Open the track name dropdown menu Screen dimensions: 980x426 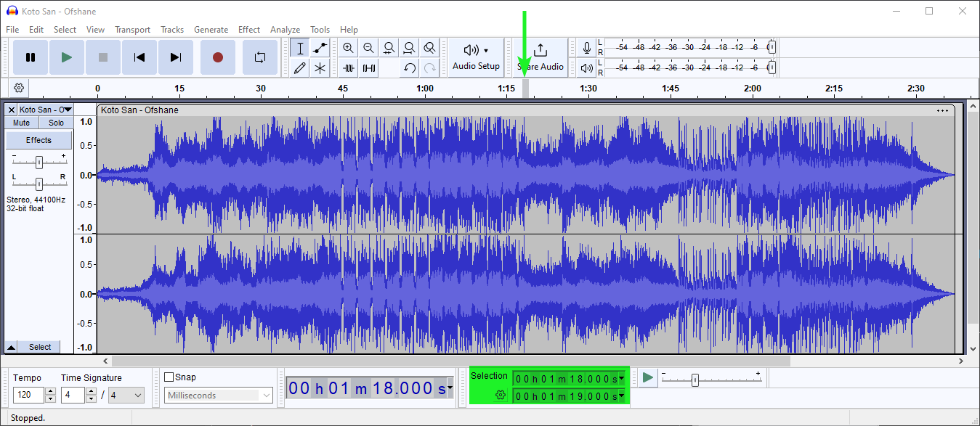tap(46, 110)
